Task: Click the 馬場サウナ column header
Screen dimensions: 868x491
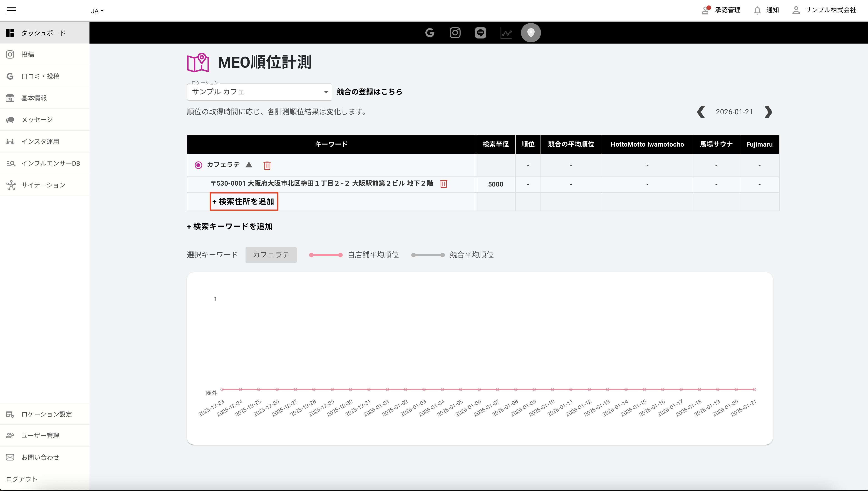Action: pos(716,144)
